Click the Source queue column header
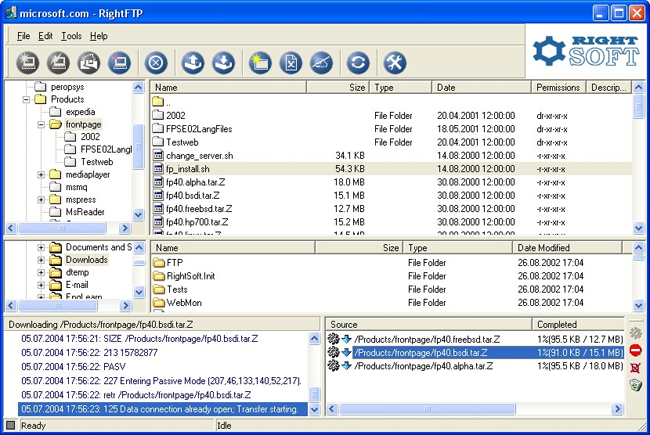Screen dimensions: 650x435 pyautogui.click(x=429, y=324)
